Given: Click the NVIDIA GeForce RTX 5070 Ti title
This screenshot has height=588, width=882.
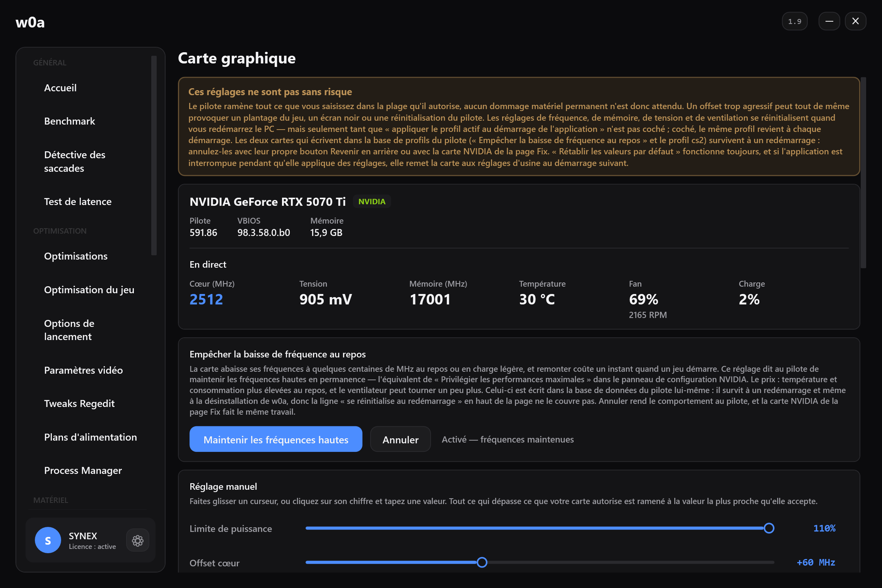Looking at the screenshot, I should [268, 202].
